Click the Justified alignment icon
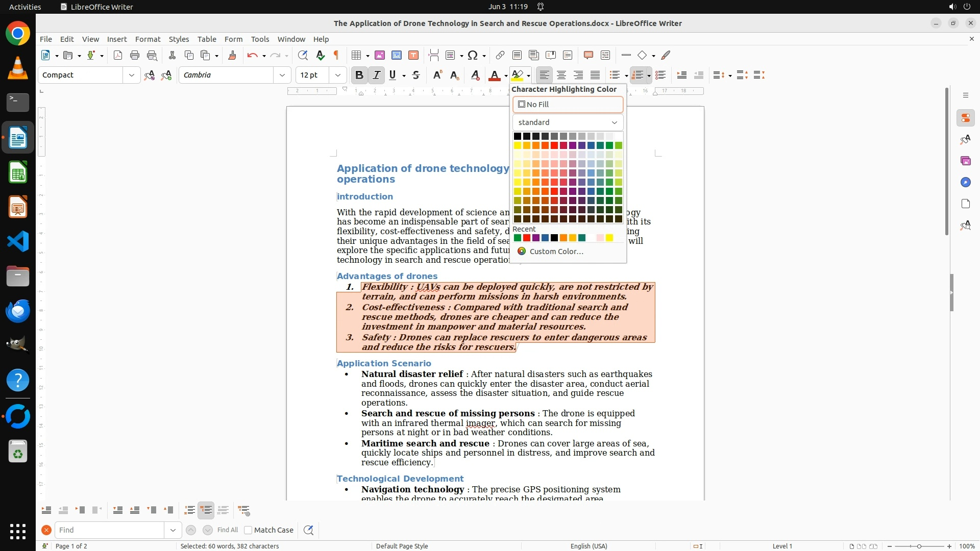The image size is (980, 551). (x=595, y=75)
